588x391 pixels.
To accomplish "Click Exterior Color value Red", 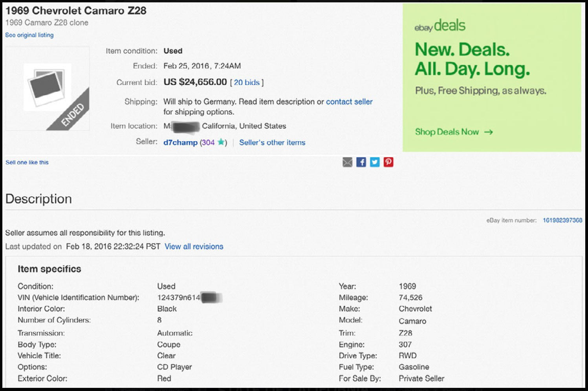I will [164, 378].
